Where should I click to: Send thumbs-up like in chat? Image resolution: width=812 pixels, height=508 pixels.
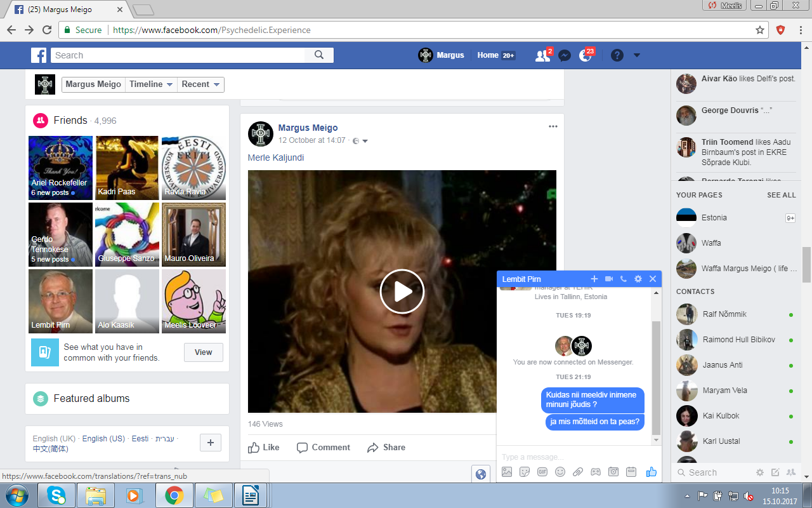pos(651,472)
